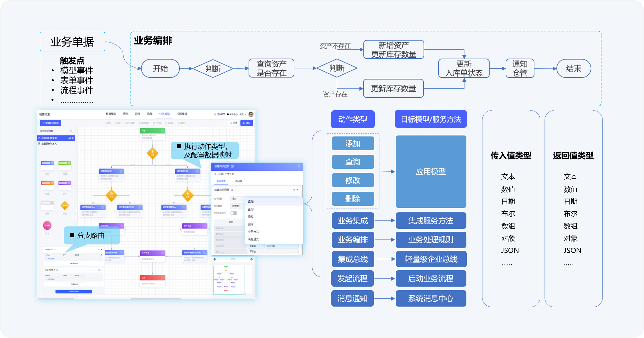Click the edit icon in dialog title bar

coord(232,167)
